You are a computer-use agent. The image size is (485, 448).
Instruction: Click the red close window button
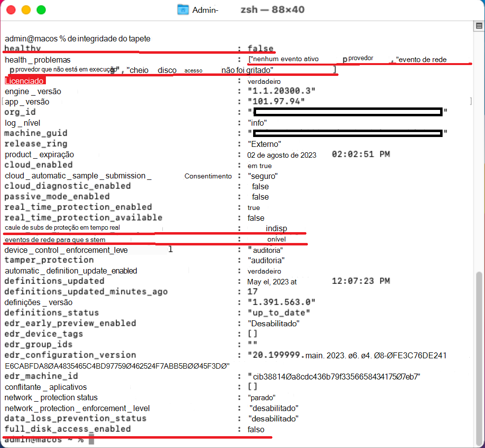click(x=11, y=10)
